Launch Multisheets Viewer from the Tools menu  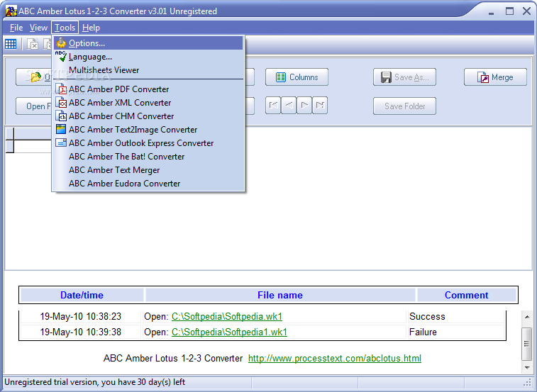(x=148, y=70)
